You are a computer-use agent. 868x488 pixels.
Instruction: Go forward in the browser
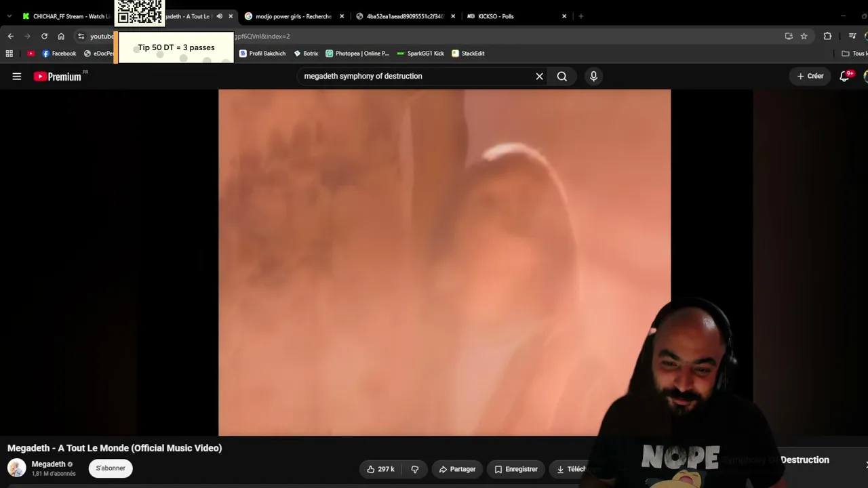(x=27, y=37)
